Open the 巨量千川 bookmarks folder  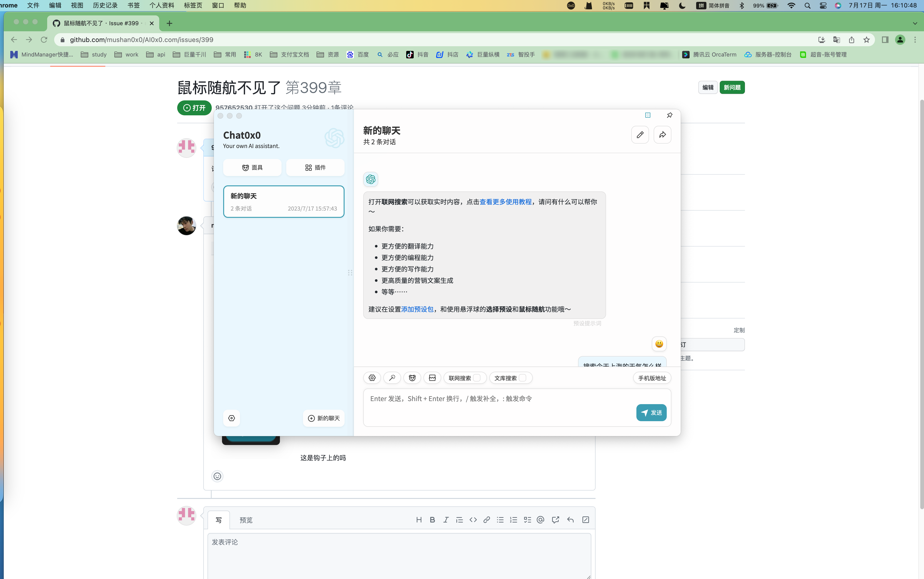(194, 54)
